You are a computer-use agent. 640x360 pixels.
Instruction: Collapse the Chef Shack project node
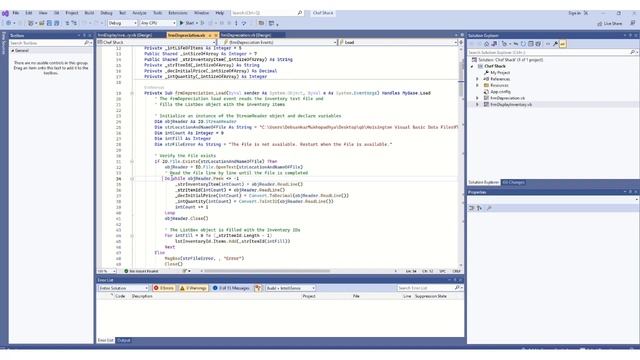[x=472, y=66]
